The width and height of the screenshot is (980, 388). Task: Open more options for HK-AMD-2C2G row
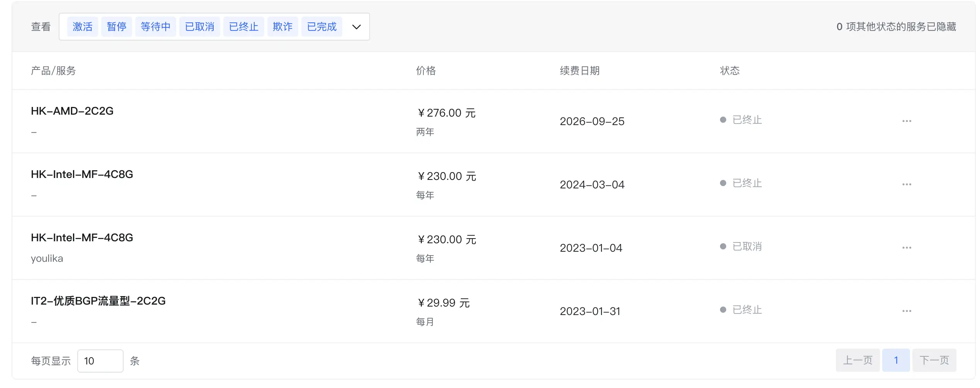tap(907, 121)
